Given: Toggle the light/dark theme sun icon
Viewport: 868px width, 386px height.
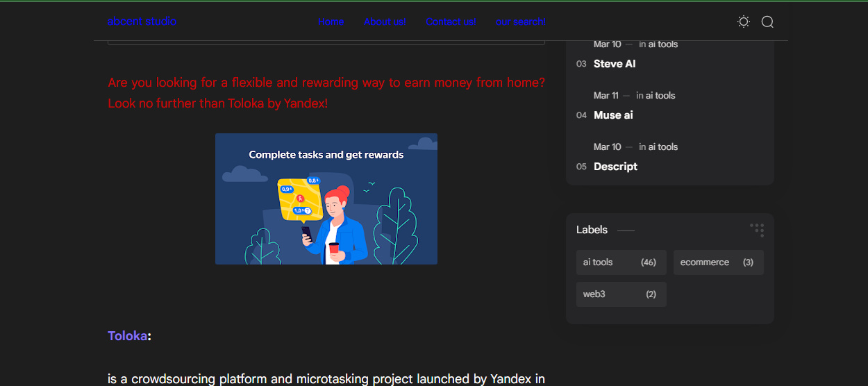Looking at the screenshot, I should pyautogui.click(x=744, y=22).
